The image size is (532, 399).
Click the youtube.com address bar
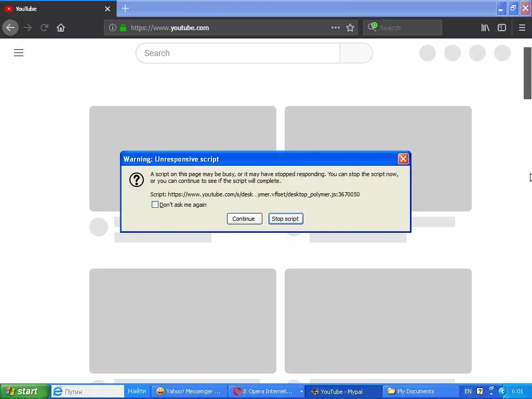pyautogui.click(x=231, y=28)
